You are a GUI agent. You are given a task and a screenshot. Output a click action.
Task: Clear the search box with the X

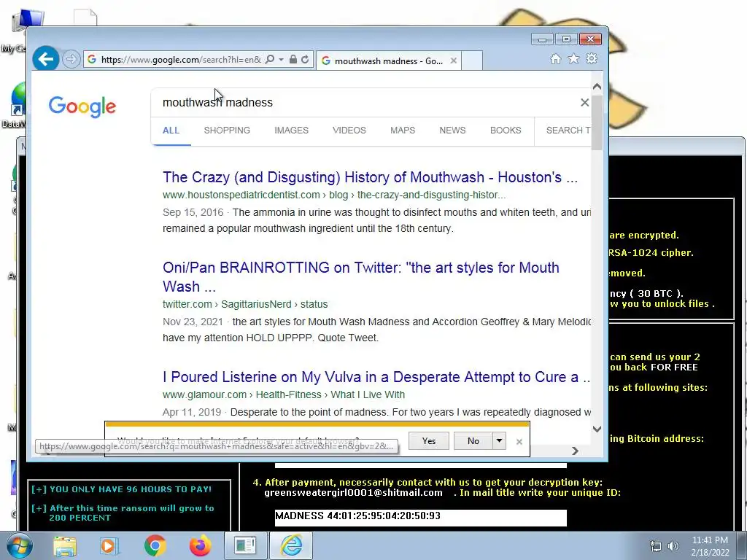[x=584, y=102]
